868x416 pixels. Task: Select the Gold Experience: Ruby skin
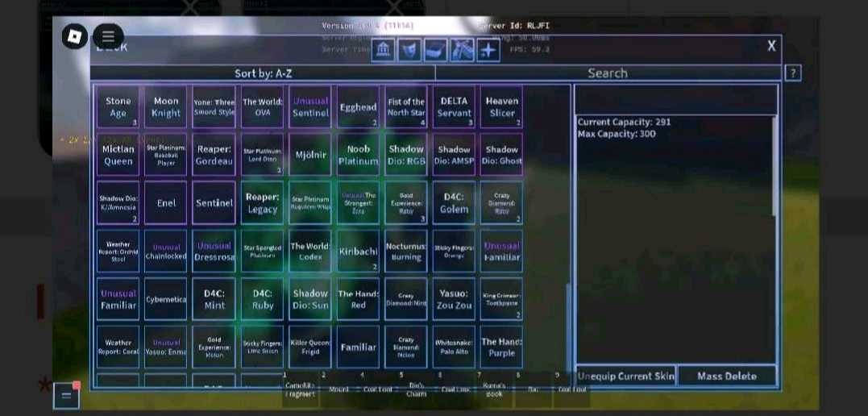coord(406,202)
